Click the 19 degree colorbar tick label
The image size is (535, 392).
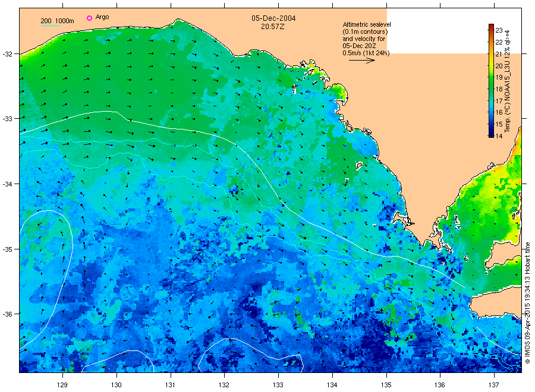[x=499, y=77]
